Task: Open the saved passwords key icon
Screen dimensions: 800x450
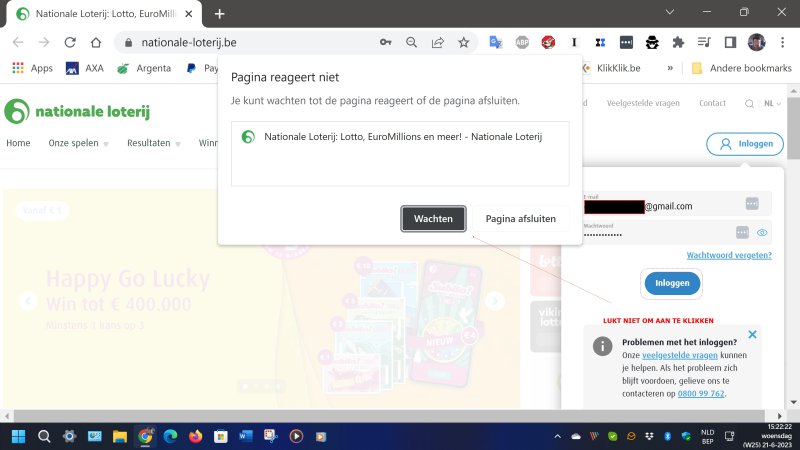Action: click(385, 43)
